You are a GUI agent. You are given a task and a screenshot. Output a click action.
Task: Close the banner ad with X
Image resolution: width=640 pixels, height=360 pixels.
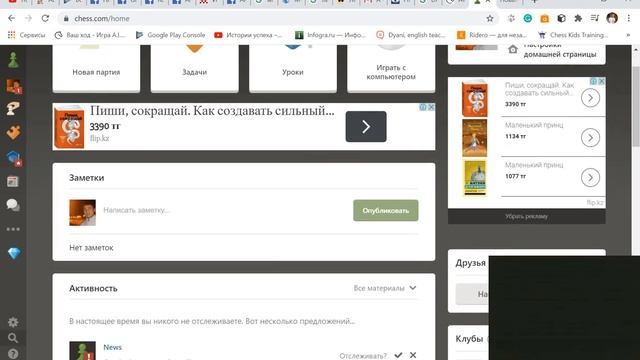(431, 107)
